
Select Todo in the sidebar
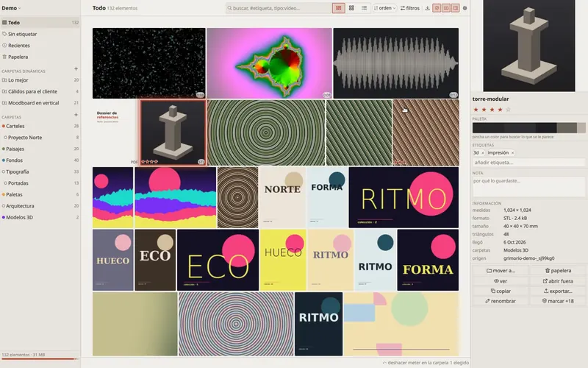(x=40, y=23)
